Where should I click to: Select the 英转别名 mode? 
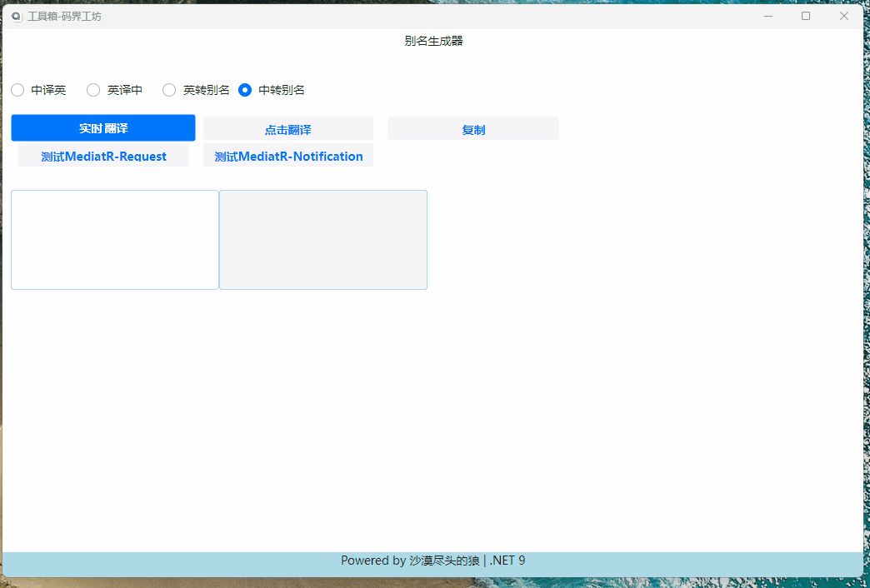pyautogui.click(x=169, y=90)
